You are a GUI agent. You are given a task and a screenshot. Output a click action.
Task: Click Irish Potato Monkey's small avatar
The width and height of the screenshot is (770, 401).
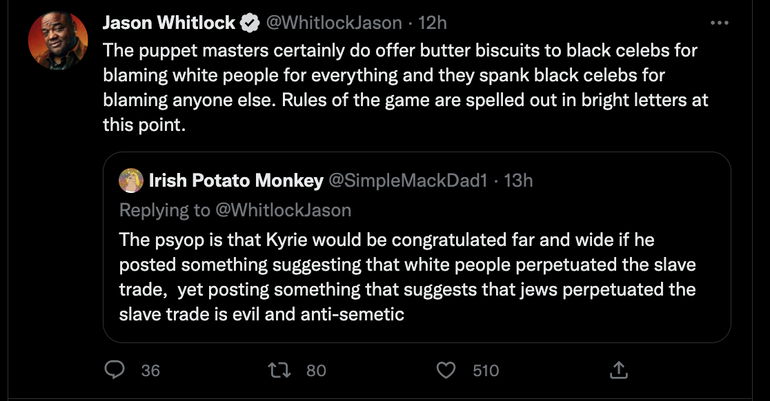(130, 181)
